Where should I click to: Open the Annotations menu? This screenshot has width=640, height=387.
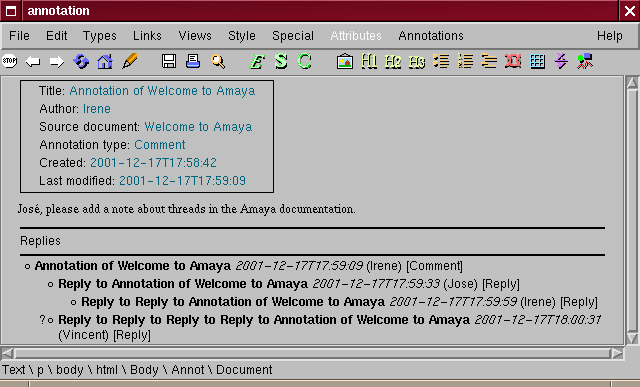431,36
